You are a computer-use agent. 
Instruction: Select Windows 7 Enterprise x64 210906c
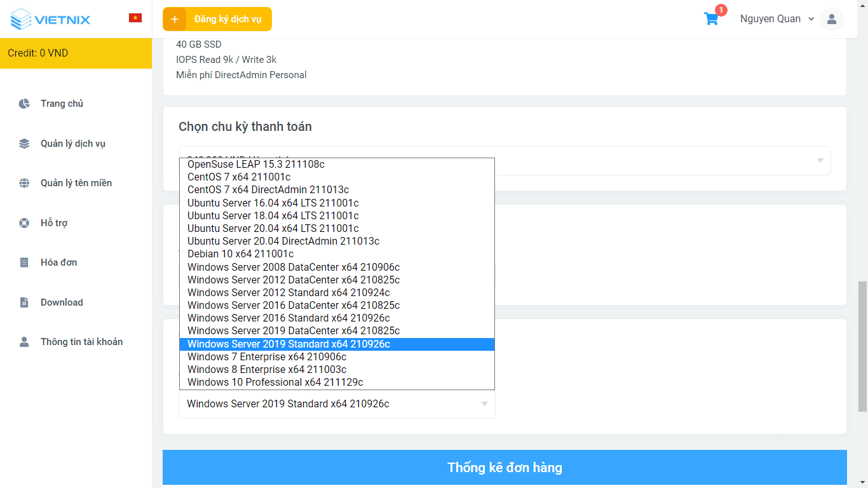tap(337, 356)
